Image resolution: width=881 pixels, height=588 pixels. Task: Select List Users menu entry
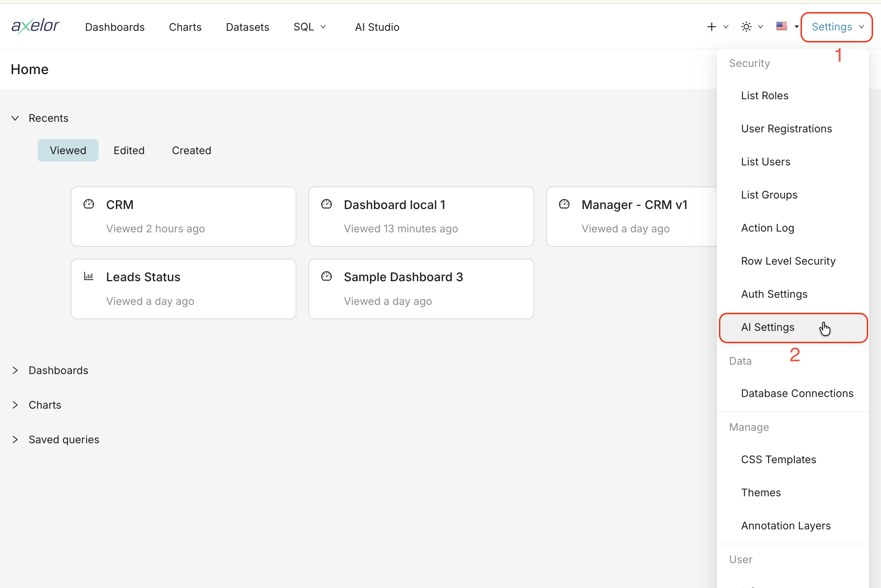(793, 162)
